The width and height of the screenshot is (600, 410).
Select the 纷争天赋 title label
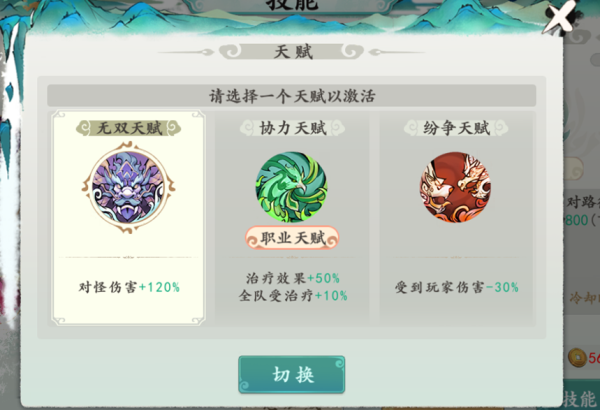point(456,128)
